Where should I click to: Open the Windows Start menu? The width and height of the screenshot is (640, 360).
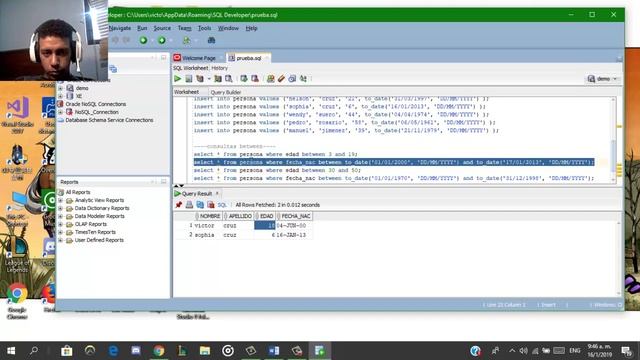[11, 351]
